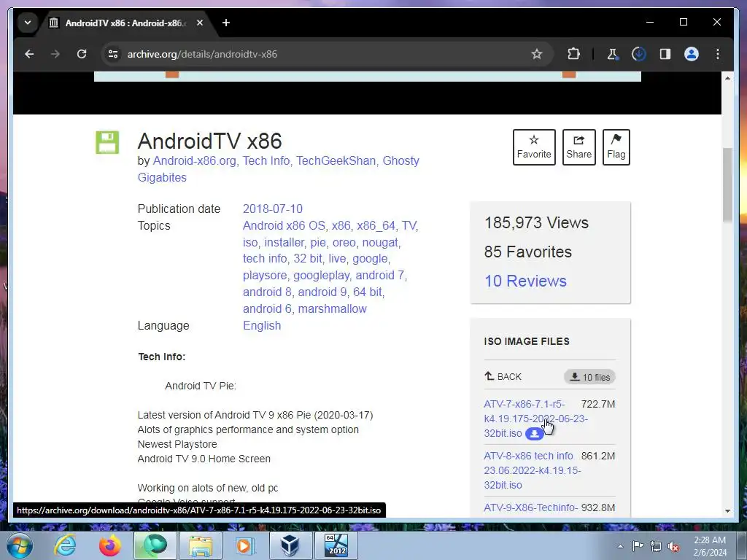747x560 pixels.
Task: Favorite this archive item
Action: coord(534,147)
